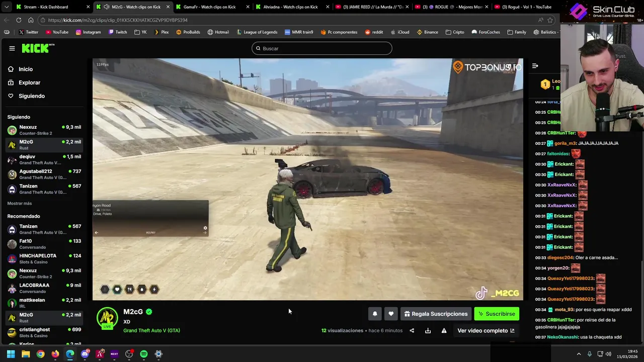Open Explorar in the sidebar
644x362 pixels.
29,82
